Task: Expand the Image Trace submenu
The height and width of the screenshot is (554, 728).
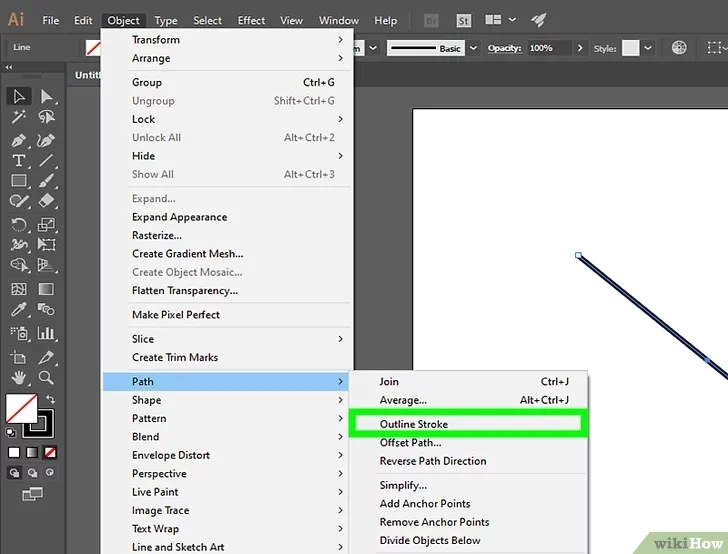Action: [x=227, y=510]
